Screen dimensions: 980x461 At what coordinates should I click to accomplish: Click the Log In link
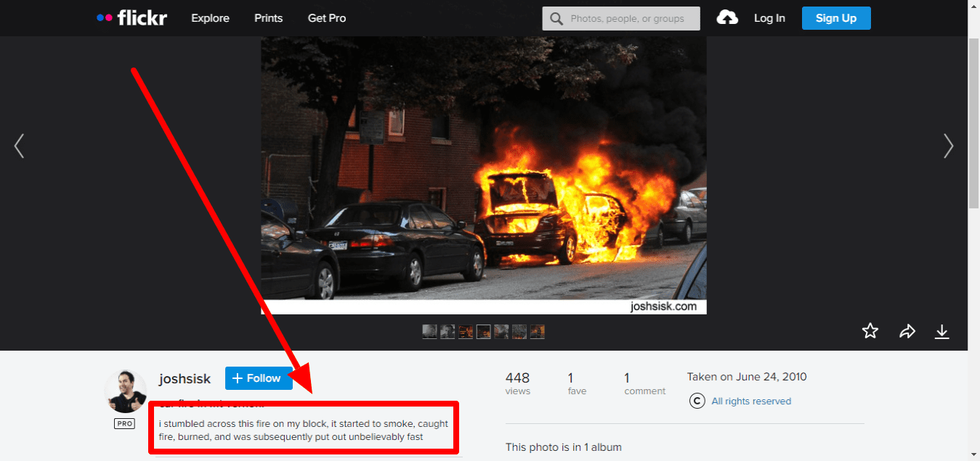769,18
